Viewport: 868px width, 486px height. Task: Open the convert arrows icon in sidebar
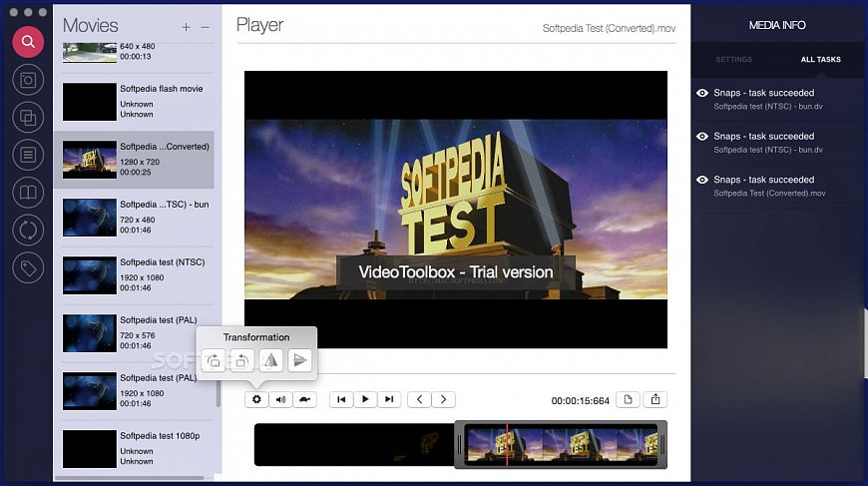28,230
